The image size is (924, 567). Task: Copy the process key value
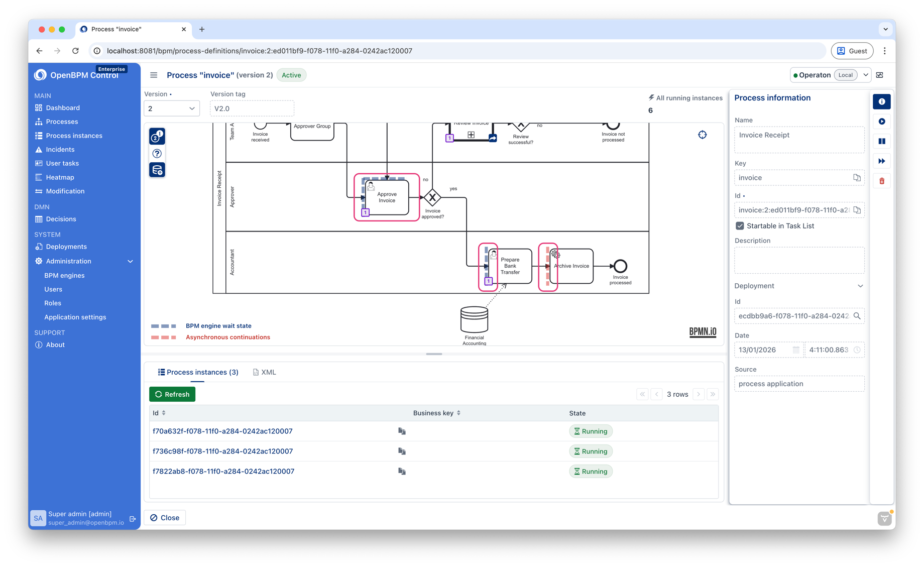857,178
